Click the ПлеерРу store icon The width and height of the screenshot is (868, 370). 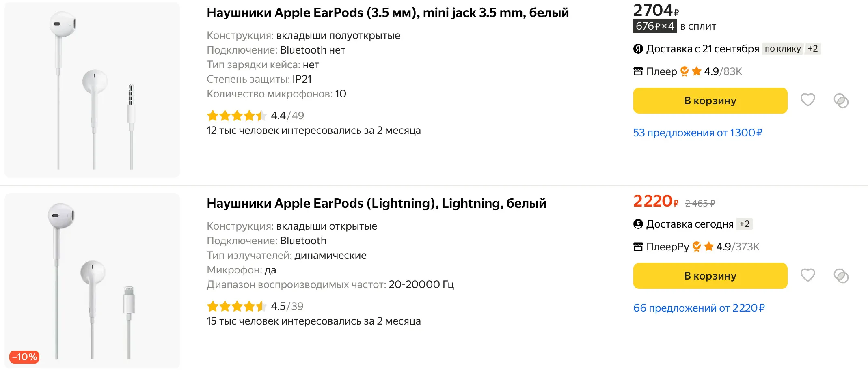tap(638, 247)
